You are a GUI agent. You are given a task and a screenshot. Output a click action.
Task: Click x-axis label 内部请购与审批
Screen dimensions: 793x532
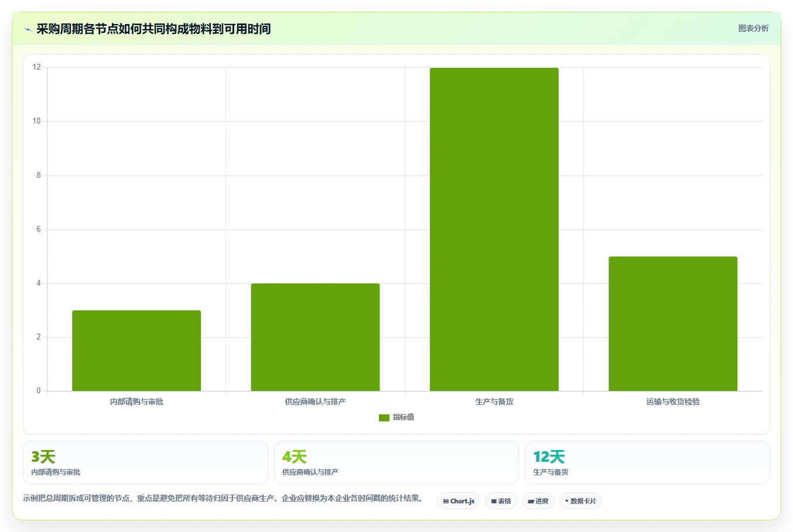(x=136, y=401)
